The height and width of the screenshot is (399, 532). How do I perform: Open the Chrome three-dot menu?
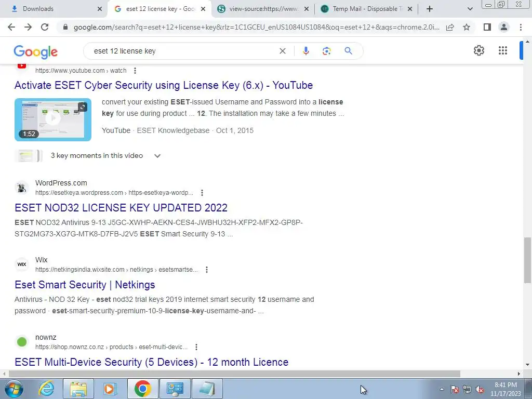tap(521, 27)
